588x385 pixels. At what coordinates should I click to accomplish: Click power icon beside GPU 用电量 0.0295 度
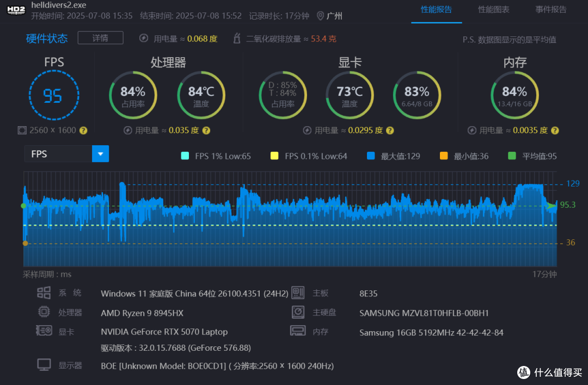pyautogui.click(x=307, y=131)
